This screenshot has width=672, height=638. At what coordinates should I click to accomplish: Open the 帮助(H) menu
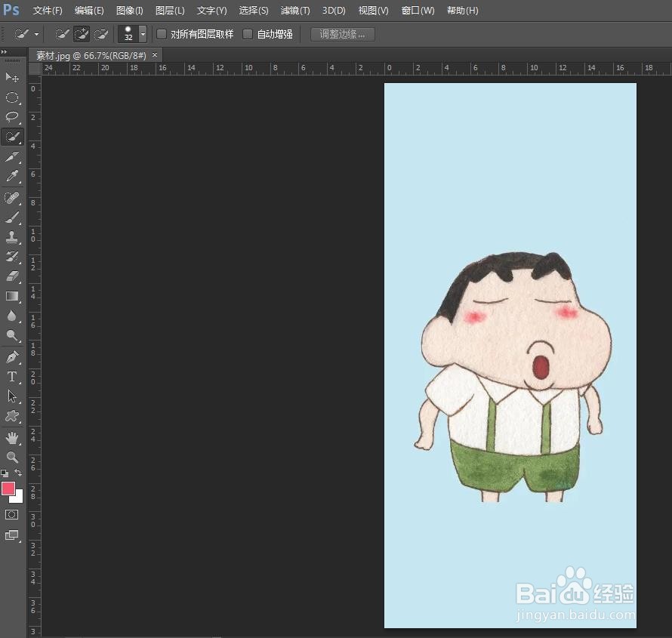coord(462,11)
